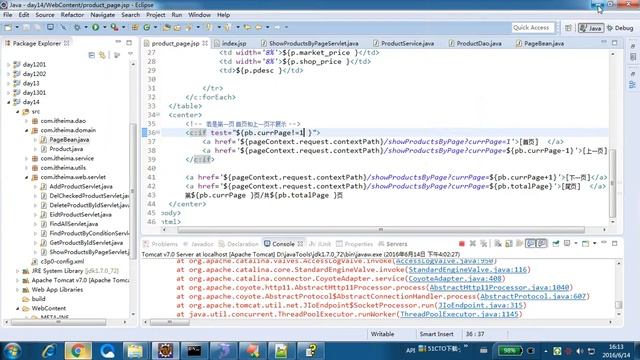This screenshot has width=640, height=360.
Task: Open the Problems view tab
Action: pyautogui.click(x=160, y=244)
